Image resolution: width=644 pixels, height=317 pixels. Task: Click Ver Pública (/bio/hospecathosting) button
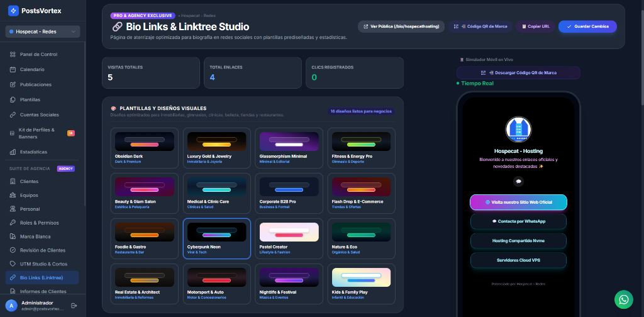click(x=401, y=26)
